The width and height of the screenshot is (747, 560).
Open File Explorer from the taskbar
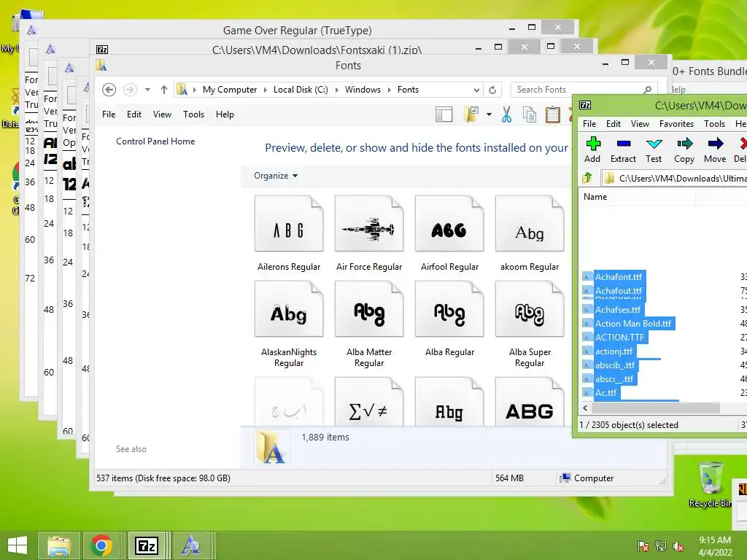pos(59,545)
